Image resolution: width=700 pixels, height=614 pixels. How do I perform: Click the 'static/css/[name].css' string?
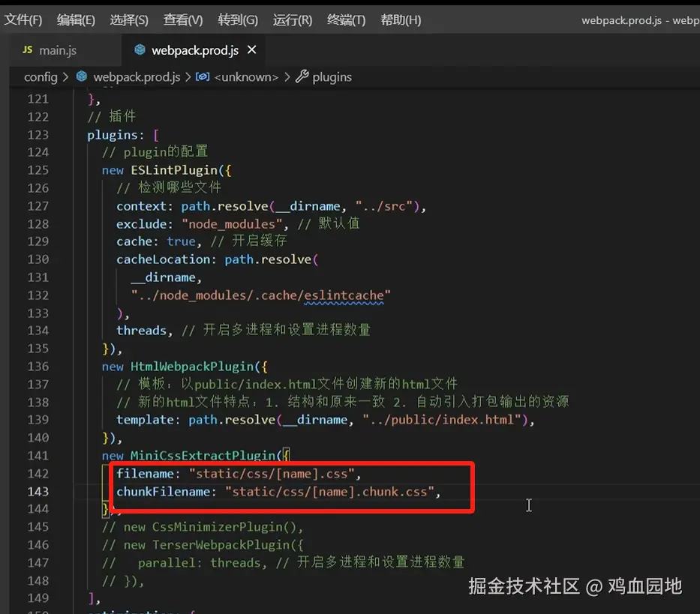point(272,474)
